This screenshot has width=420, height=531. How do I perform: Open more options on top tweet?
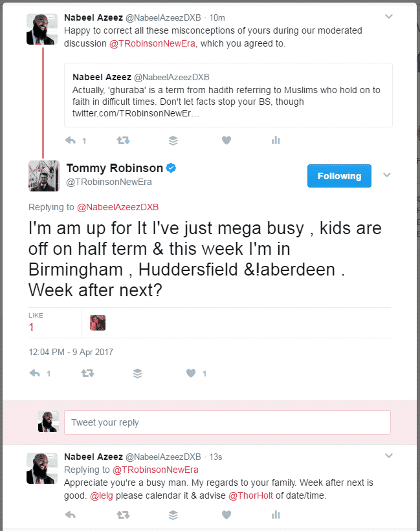[388, 16]
